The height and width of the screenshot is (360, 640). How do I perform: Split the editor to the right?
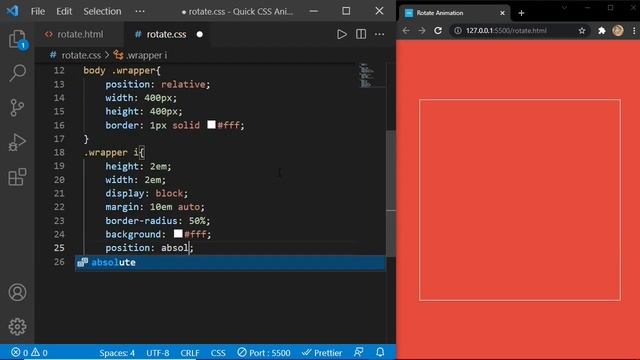point(361,34)
